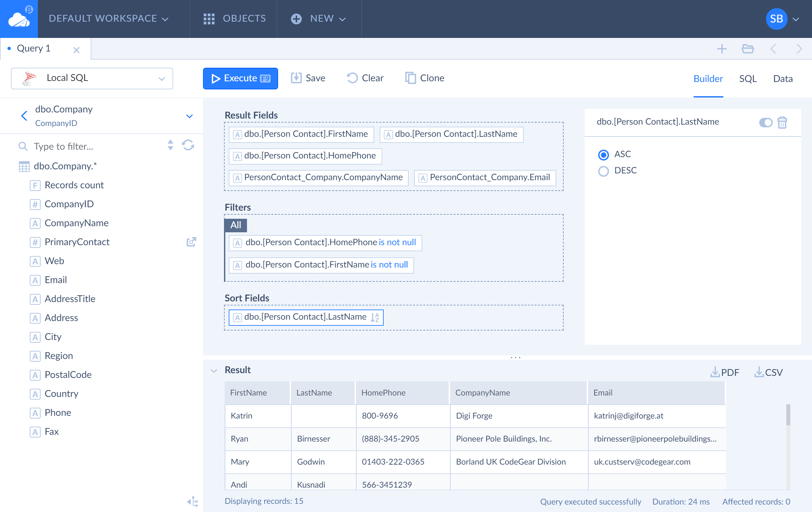Click the trash icon for LastName sort field
812x512 pixels.
782,122
